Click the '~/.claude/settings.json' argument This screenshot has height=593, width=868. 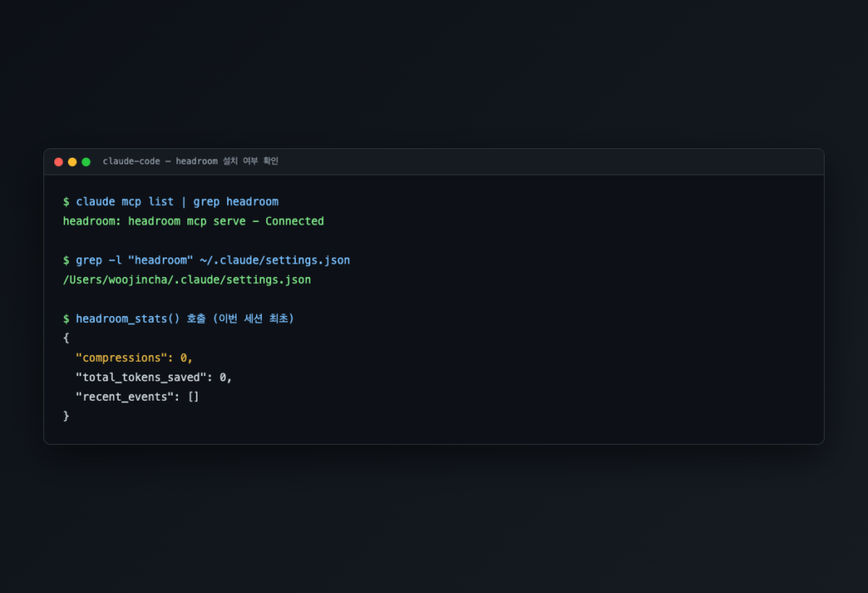275,260
